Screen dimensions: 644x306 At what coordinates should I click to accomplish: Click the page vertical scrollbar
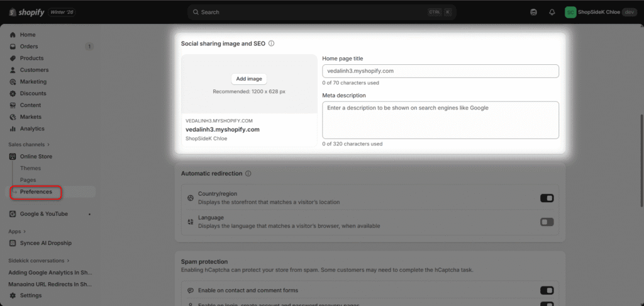(x=642, y=161)
